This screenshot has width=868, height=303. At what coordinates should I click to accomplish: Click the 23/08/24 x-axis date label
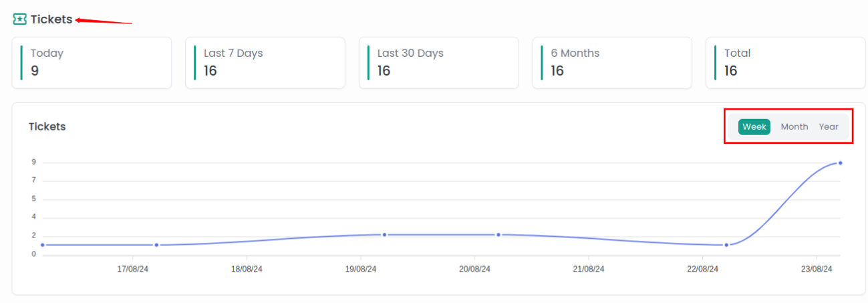[816, 269]
